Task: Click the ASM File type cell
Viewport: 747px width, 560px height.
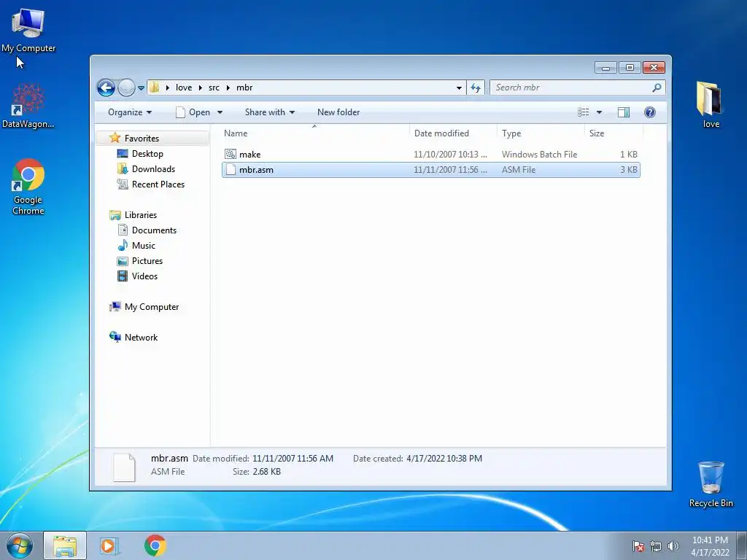Action: (519, 169)
